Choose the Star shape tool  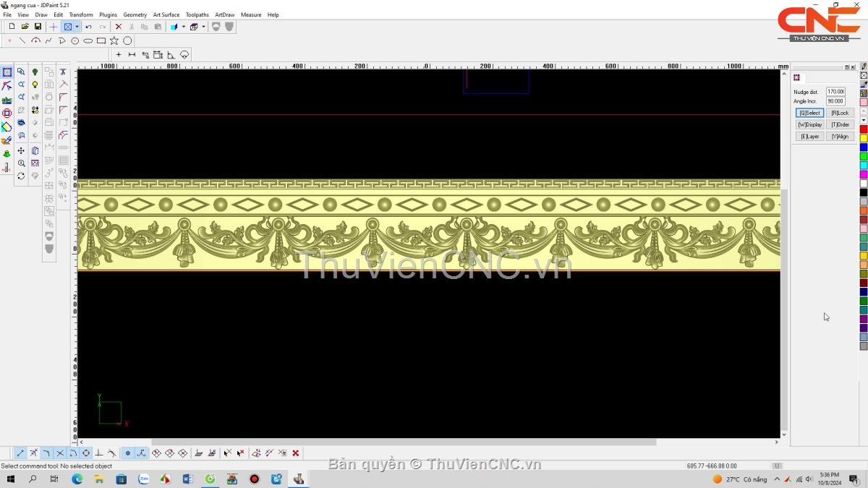(x=114, y=40)
